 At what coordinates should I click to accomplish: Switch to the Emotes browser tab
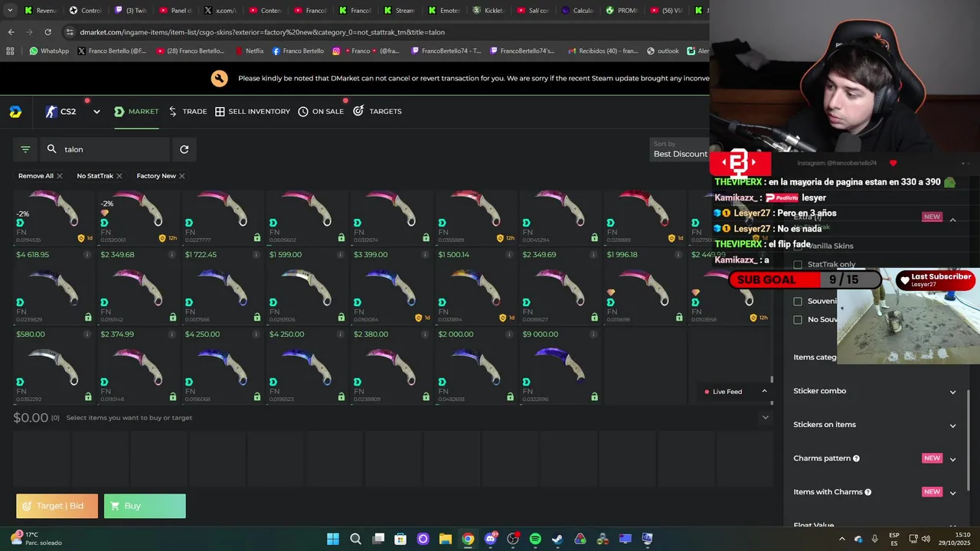tap(445, 11)
